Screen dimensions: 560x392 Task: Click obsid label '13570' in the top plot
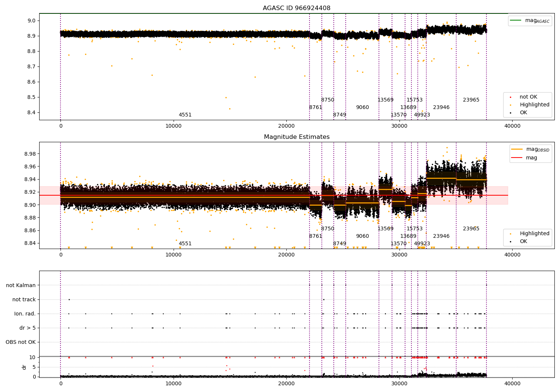[398, 115]
